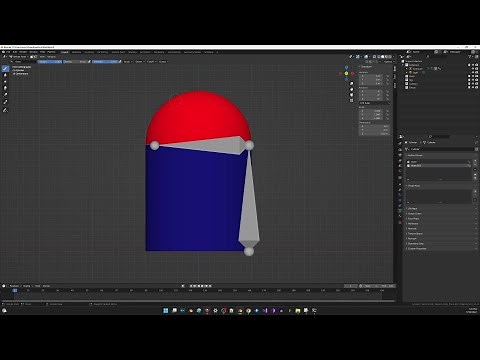
Task: Select the Blur weight tool
Action: click(x=5, y=75)
